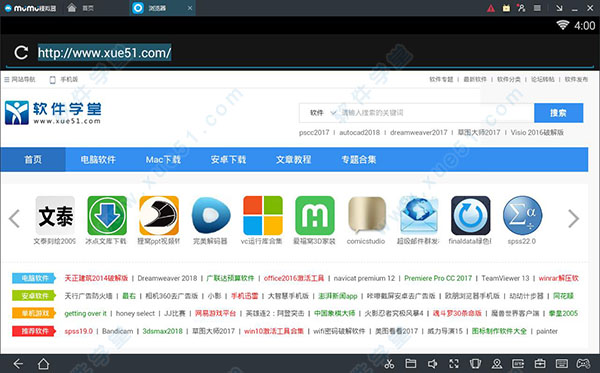Go back with the Android back arrow

(18, 363)
